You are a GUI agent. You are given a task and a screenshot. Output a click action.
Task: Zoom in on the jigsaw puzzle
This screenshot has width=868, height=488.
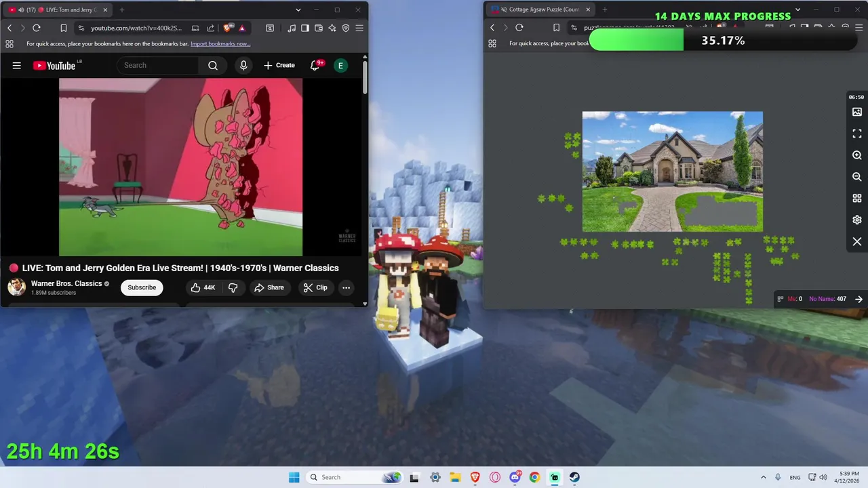pos(857,155)
